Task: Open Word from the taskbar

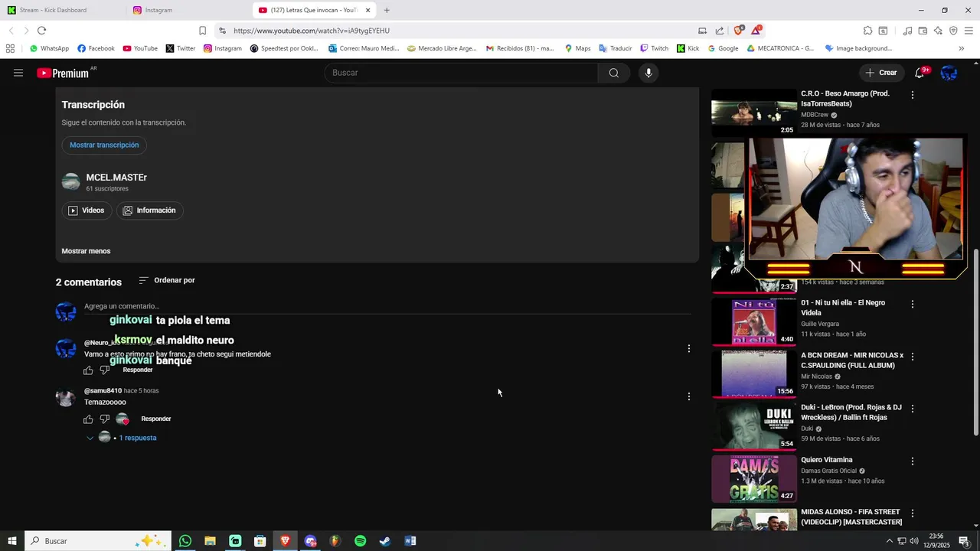Action: (x=410, y=541)
